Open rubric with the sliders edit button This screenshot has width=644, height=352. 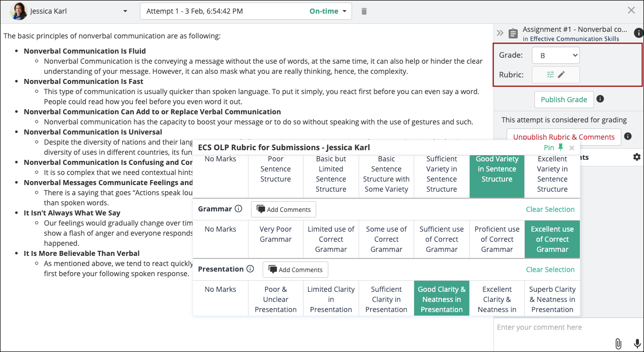click(556, 74)
